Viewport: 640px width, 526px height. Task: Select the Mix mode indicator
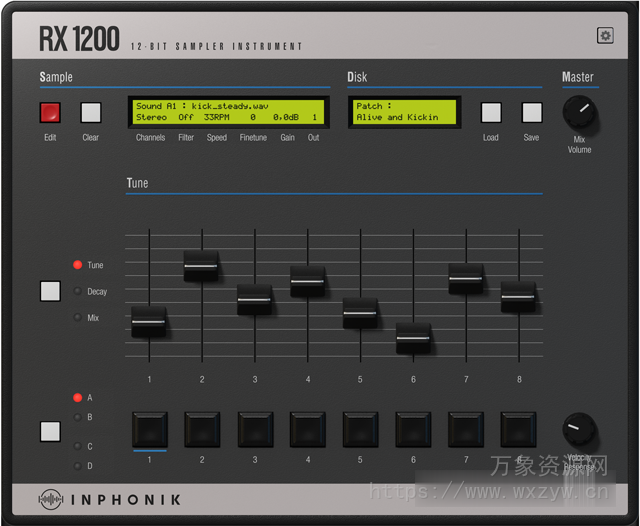click(x=78, y=317)
